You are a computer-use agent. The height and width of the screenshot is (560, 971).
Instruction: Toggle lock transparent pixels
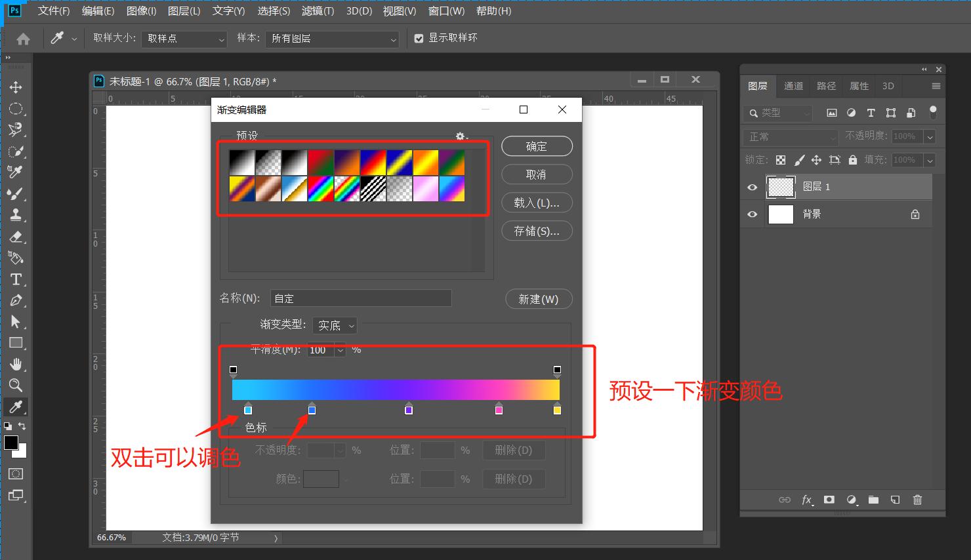point(780,160)
